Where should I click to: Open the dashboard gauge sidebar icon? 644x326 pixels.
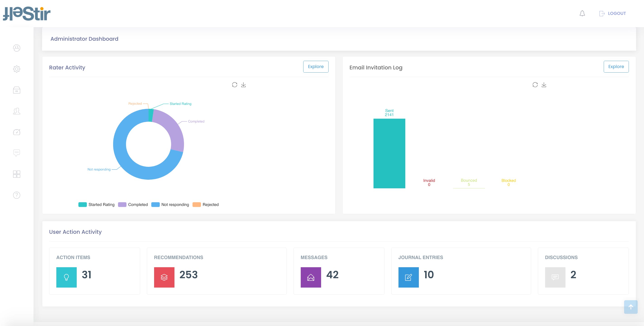17,132
